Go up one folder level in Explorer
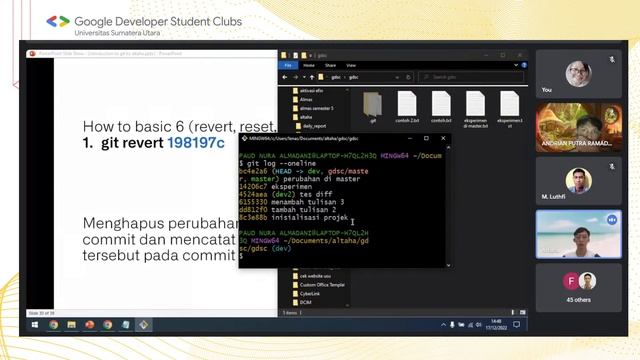 [312, 77]
